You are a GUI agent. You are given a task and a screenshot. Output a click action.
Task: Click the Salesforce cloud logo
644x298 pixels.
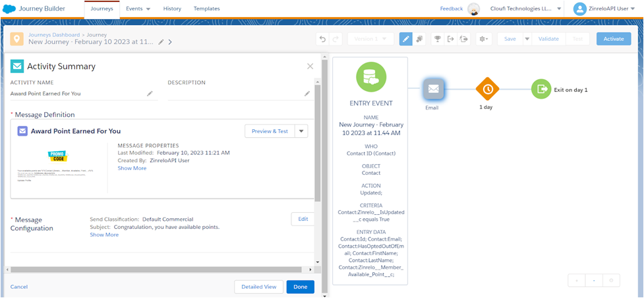click(9, 8)
